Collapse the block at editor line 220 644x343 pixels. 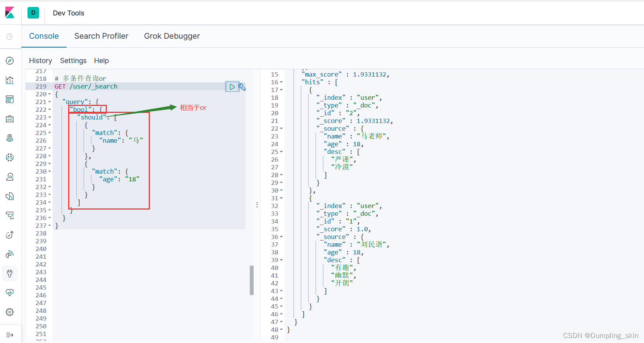(50, 94)
